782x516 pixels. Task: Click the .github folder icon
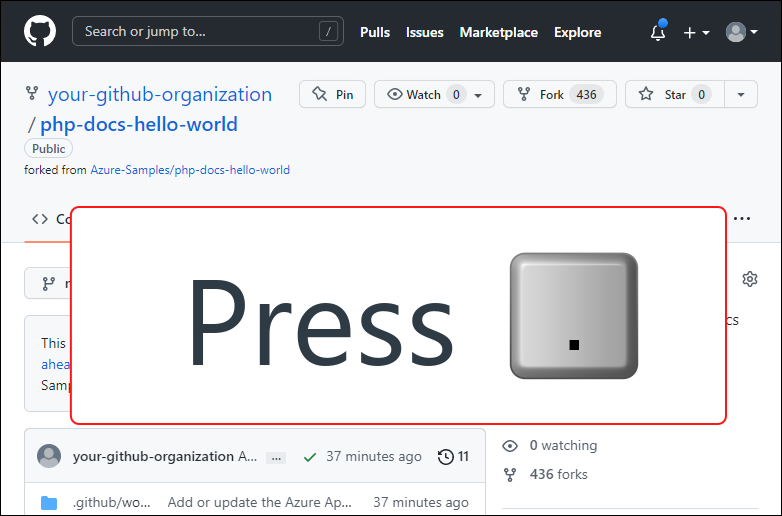(x=49, y=503)
